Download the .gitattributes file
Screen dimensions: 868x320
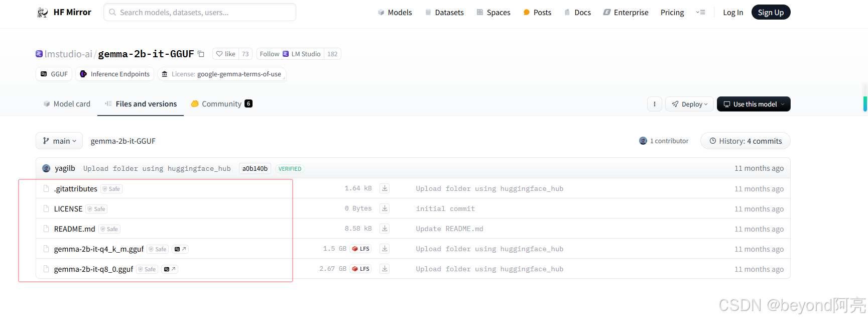(x=385, y=188)
